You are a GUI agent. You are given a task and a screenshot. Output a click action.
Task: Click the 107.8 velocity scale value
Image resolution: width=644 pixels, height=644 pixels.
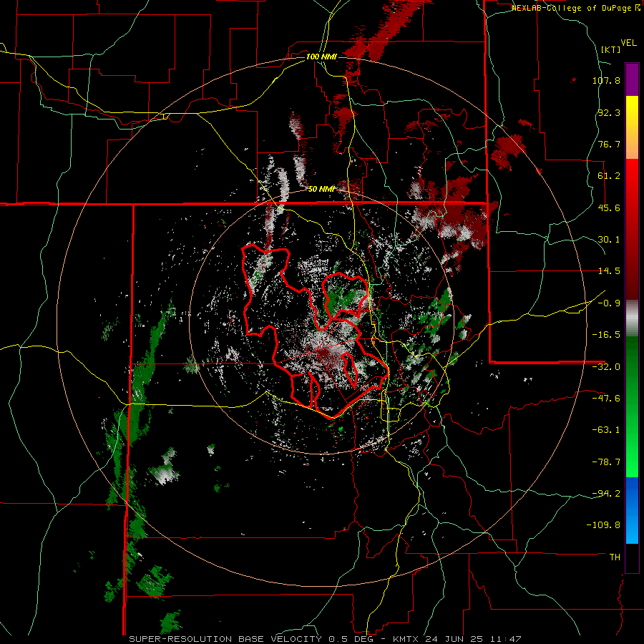tap(606, 80)
